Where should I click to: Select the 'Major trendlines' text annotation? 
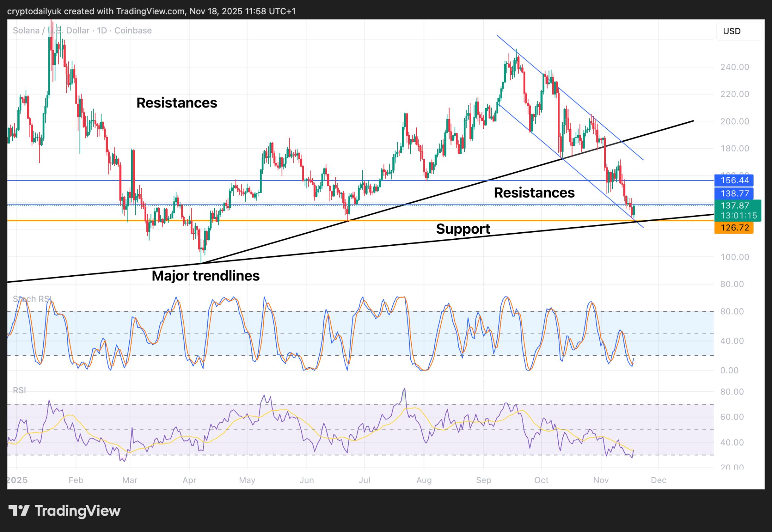point(205,276)
